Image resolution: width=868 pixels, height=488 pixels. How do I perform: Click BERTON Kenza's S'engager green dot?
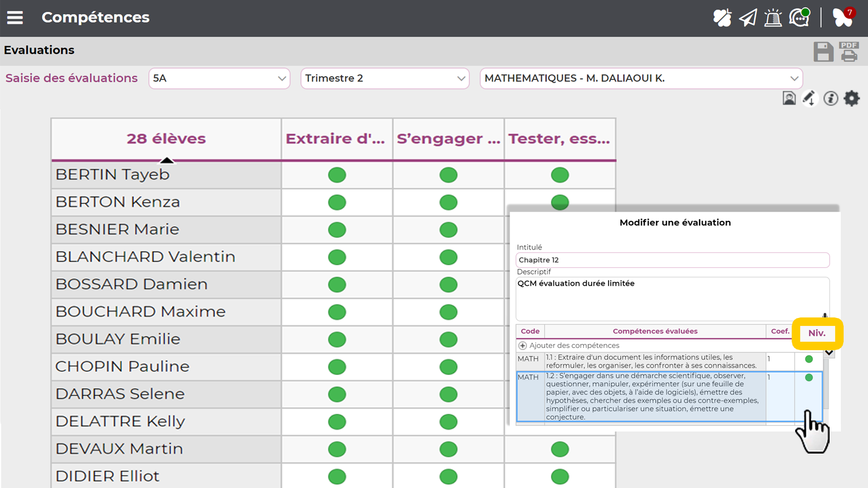click(448, 202)
